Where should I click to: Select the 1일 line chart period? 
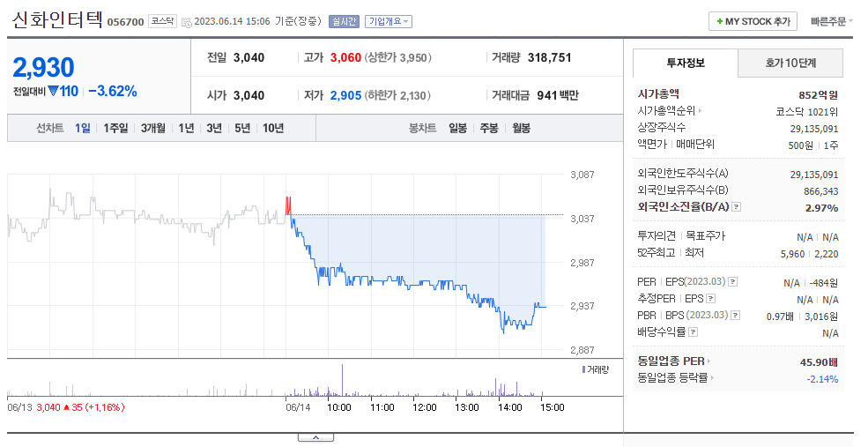click(83, 128)
